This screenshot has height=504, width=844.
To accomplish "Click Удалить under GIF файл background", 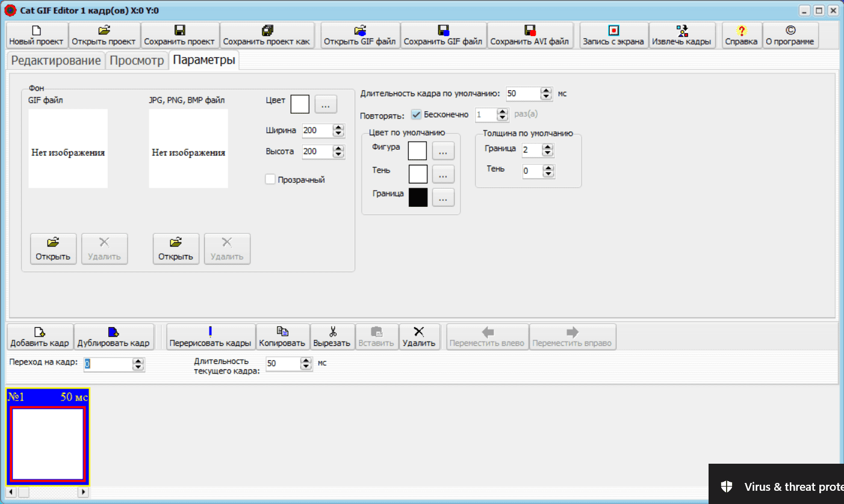I will 104,249.
